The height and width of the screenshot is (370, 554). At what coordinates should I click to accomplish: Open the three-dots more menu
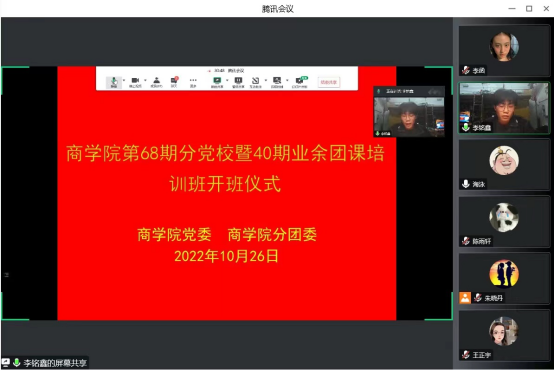(193, 82)
